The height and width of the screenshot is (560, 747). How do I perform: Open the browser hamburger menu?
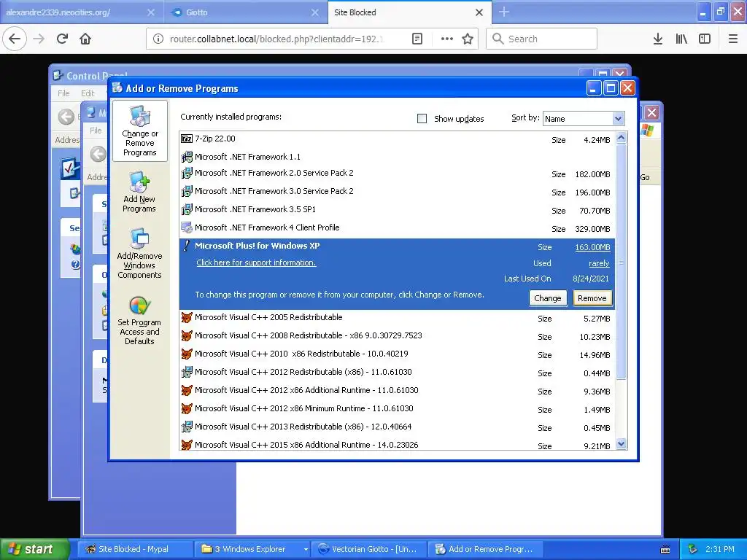pyautogui.click(x=733, y=39)
